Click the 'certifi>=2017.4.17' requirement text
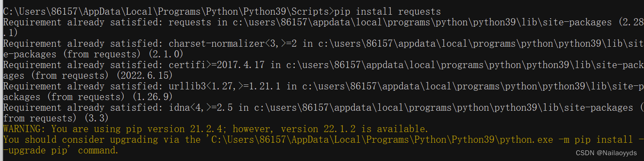644x161 pixels. 217,65
